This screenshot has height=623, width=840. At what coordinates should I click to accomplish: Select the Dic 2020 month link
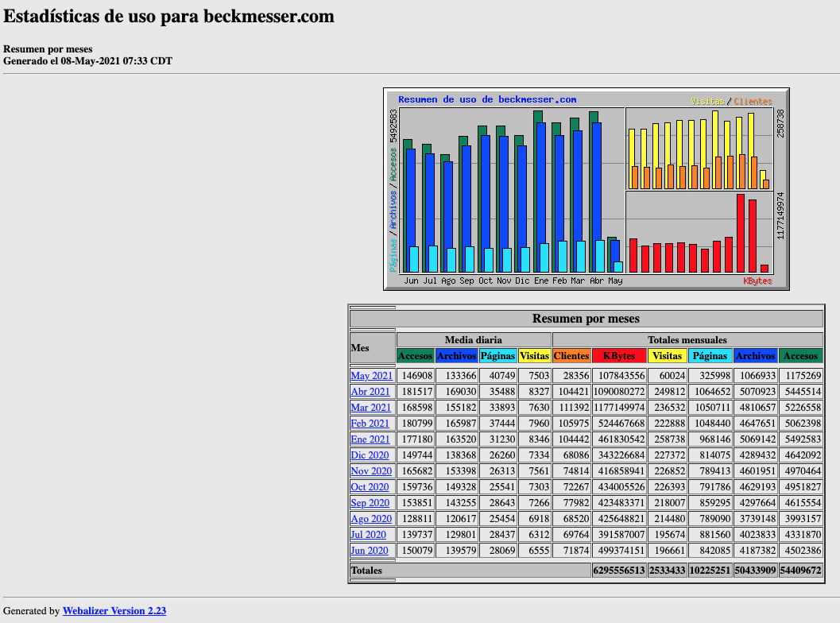(x=370, y=455)
